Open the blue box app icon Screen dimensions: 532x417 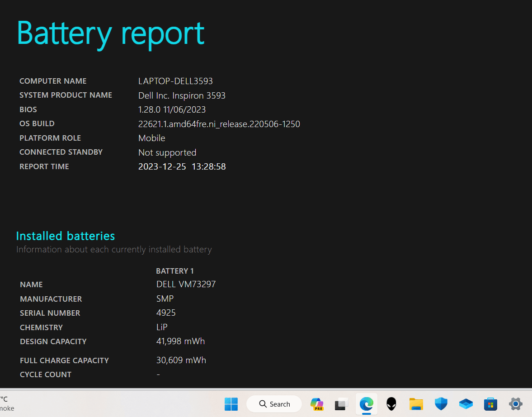(466, 404)
